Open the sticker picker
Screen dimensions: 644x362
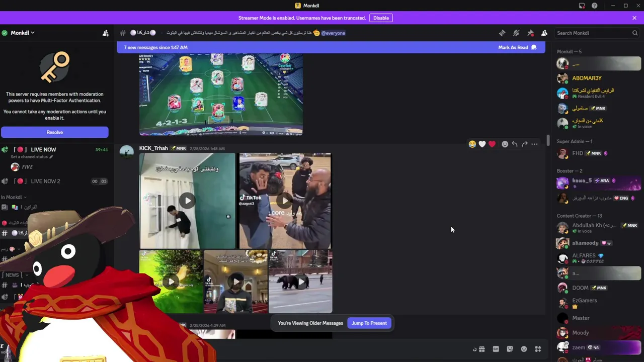click(510, 349)
